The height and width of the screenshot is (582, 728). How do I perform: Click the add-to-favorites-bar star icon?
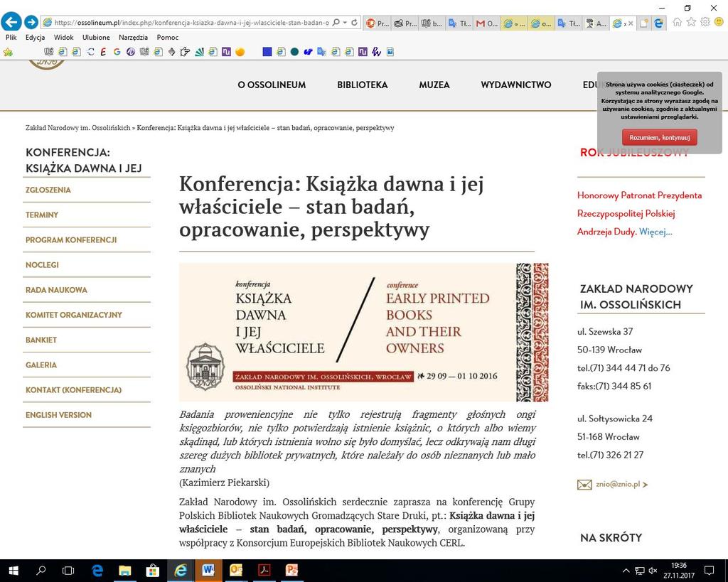click(x=8, y=52)
